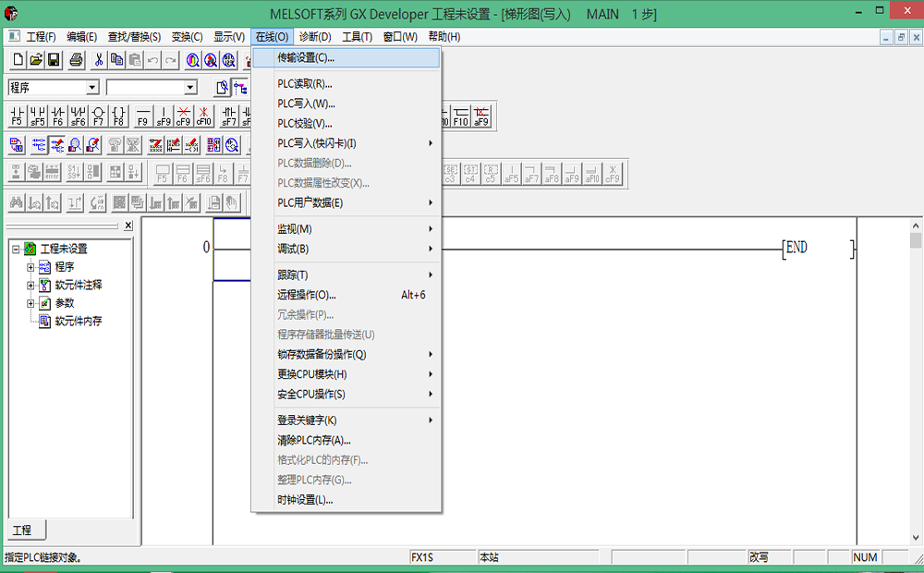
Task: Collapse the 工程未设置 root node
Action: (x=16, y=249)
